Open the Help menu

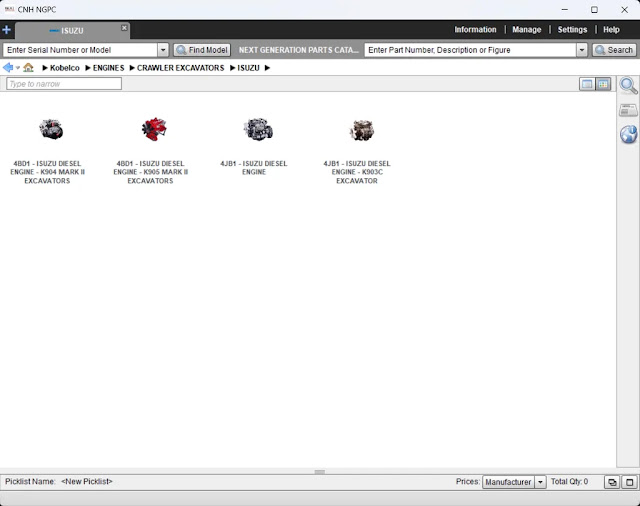611,30
